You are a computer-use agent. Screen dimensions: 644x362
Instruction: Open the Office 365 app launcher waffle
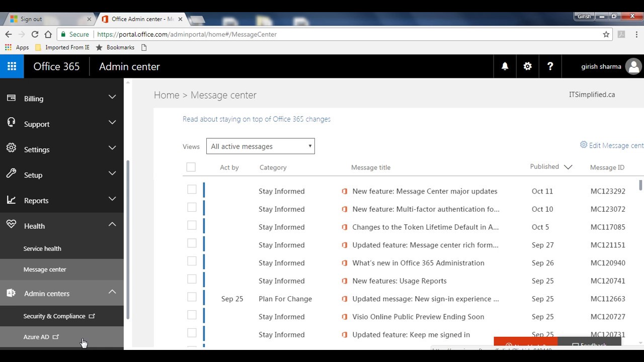(12, 66)
